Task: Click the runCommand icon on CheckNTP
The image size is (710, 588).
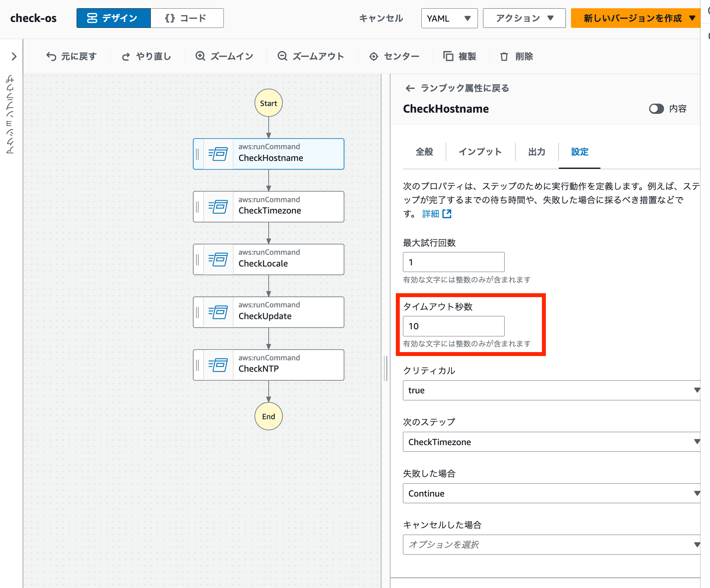Action: coord(218,365)
